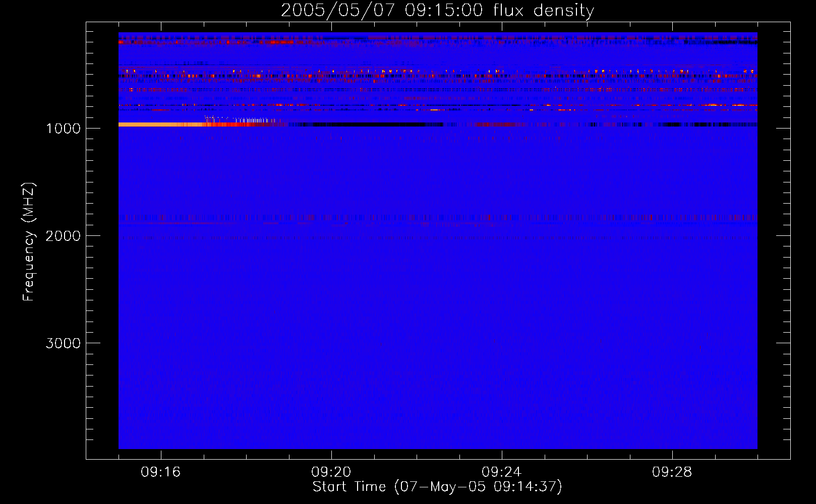Click the 09:24 time tick label
The image size is (816, 504).
502,472
